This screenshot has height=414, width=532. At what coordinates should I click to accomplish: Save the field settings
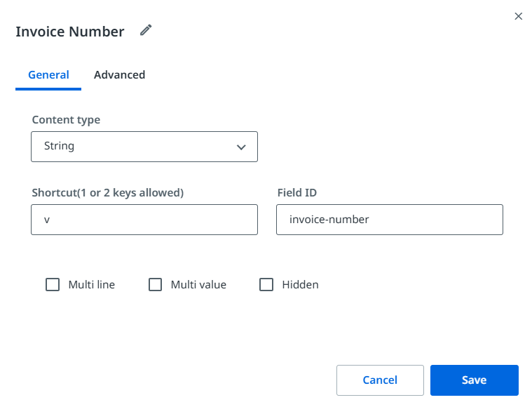(474, 380)
